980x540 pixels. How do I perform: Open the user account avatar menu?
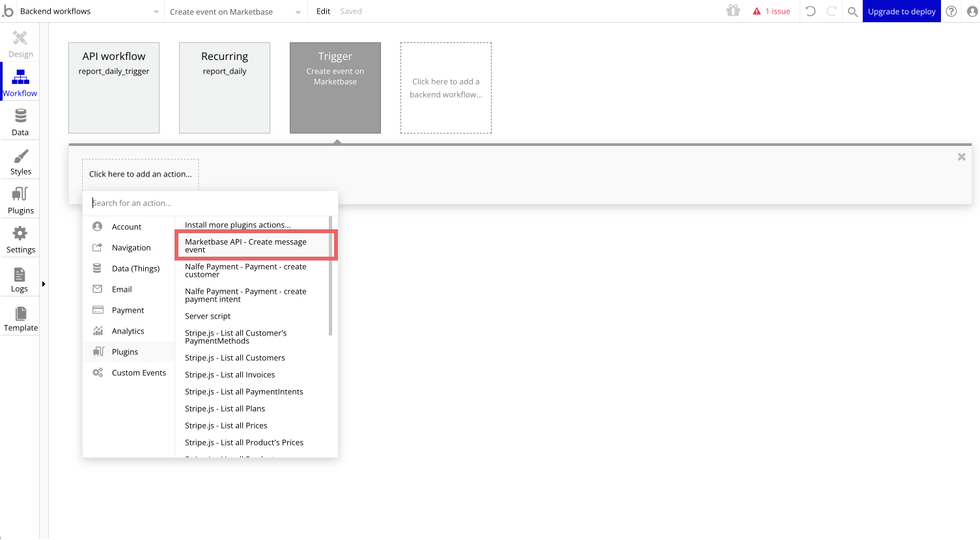(972, 11)
